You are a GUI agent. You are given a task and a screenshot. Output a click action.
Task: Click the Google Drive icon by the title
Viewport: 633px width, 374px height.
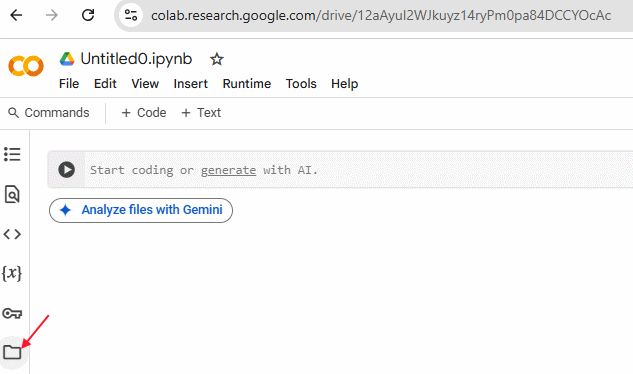tap(67, 59)
